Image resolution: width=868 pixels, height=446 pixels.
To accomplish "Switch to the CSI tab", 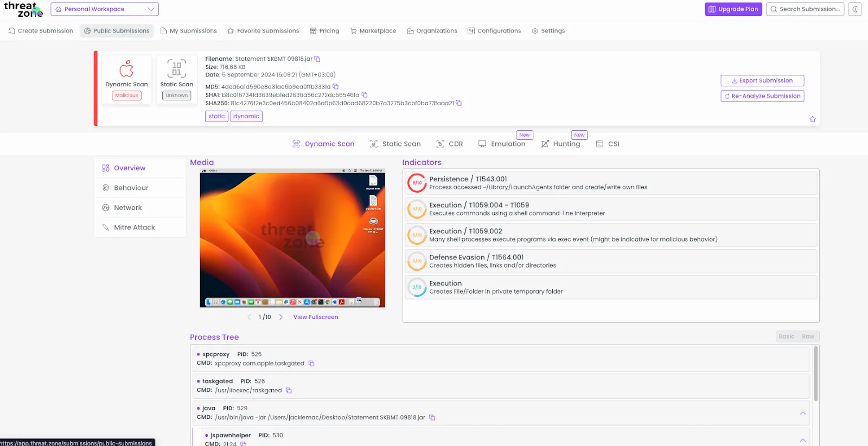I will click(x=608, y=144).
